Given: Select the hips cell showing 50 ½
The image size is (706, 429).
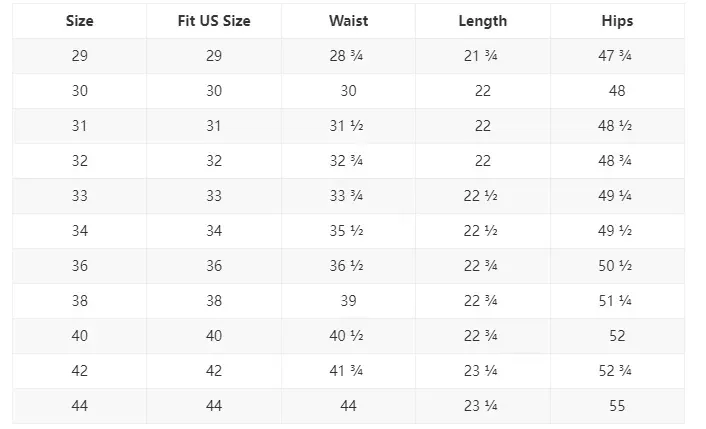Looking at the screenshot, I should (617, 266).
